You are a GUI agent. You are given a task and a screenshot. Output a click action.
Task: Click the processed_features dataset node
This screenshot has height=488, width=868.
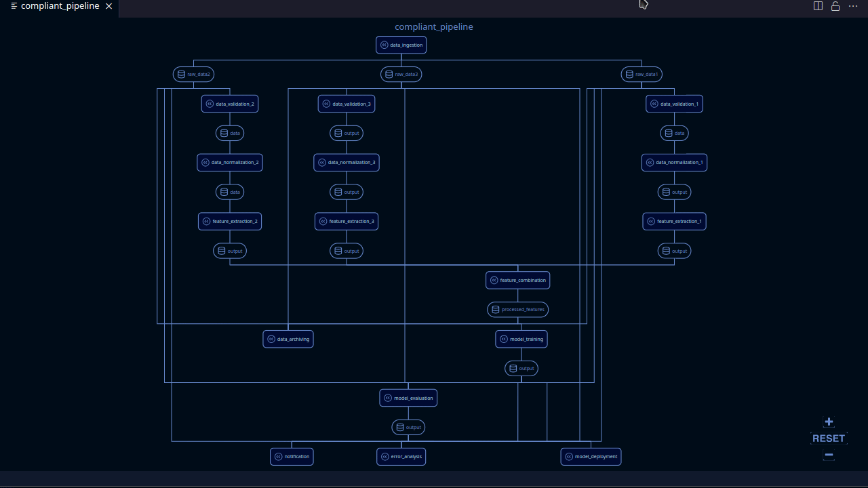[x=517, y=310]
